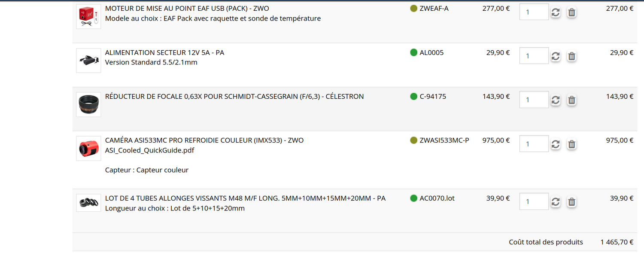
Task: Refresh quantity of focal reducer C-94175
Action: click(x=556, y=100)
